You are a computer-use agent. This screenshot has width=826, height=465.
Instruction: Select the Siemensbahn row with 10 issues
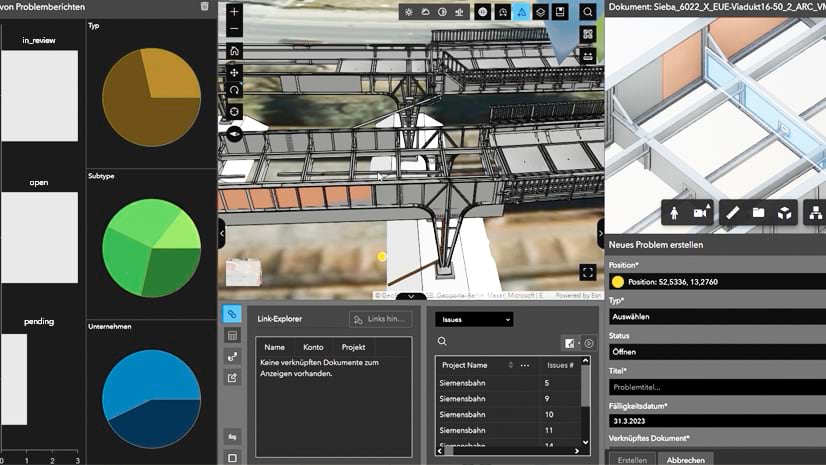(x=508, y=414)
